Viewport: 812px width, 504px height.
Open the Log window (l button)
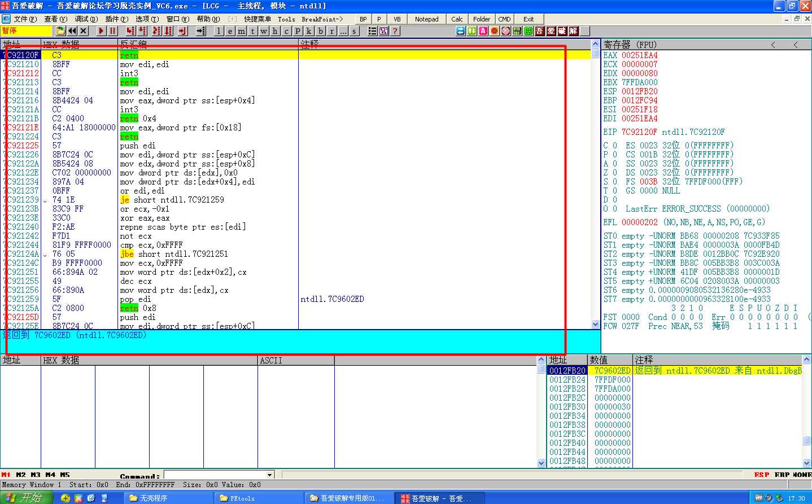(219, 31)
